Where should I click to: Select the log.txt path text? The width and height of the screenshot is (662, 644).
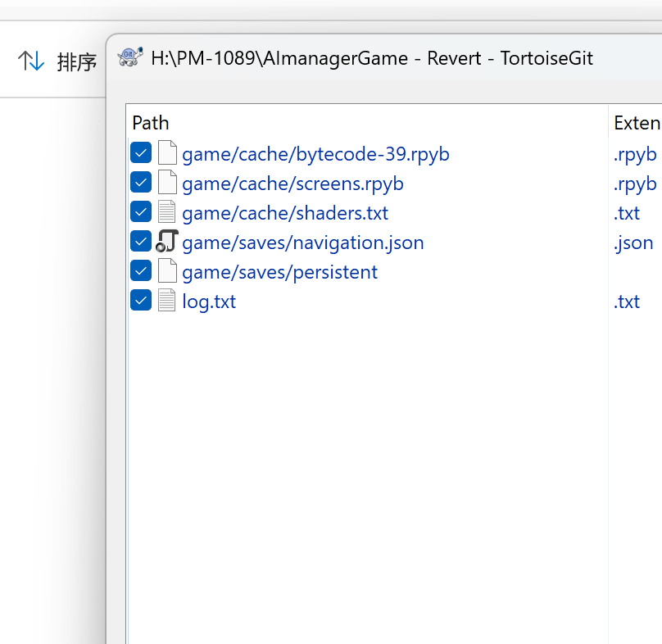coord(209,302)
